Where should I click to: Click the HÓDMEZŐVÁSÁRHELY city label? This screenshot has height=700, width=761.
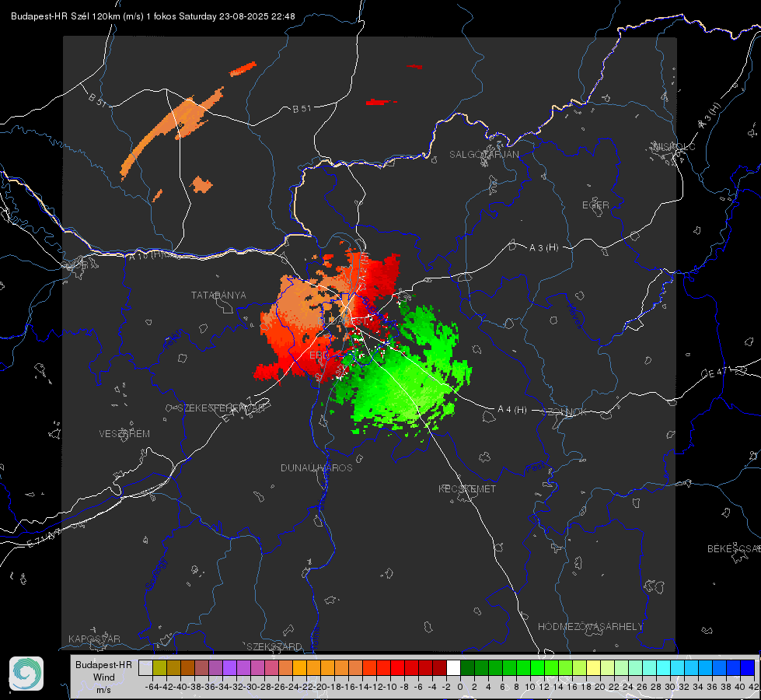click(x=590, y=627)
